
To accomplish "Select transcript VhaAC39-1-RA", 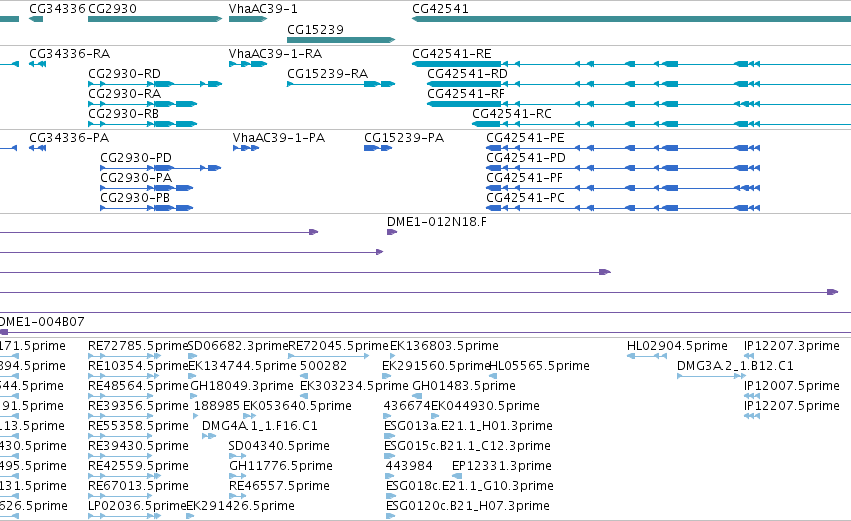I will (x=275, y=54).
